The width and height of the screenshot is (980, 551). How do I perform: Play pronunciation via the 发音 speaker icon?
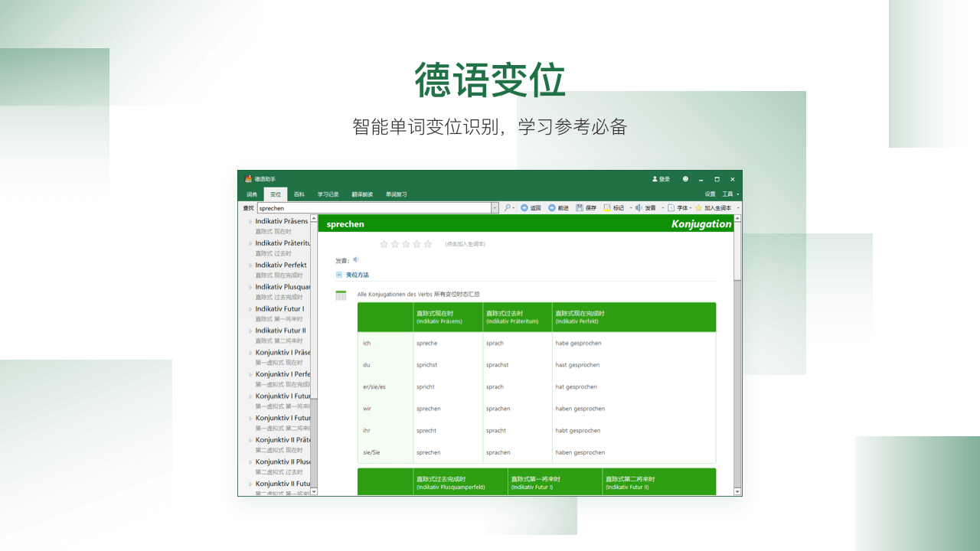point(639,207)
